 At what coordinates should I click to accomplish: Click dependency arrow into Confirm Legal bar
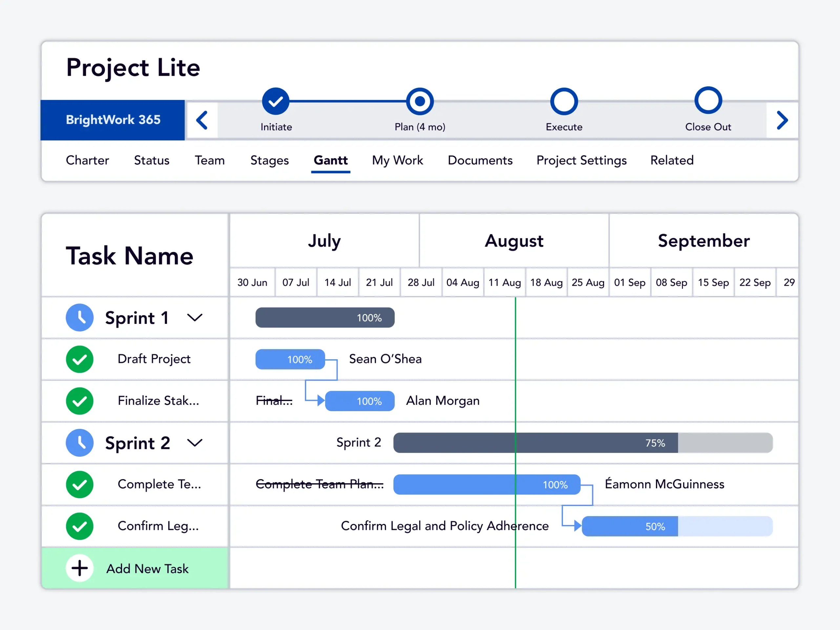click(x=577, y=526)
